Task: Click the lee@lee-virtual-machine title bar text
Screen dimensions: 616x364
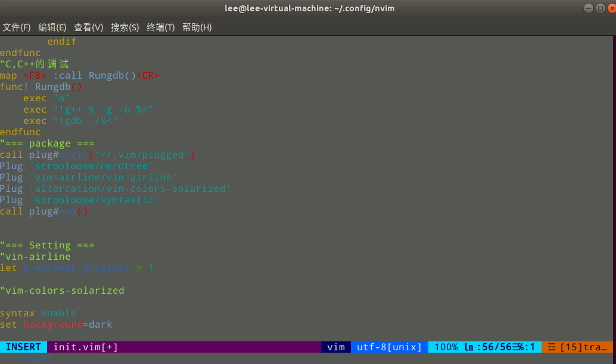Action: coord(309,8)
